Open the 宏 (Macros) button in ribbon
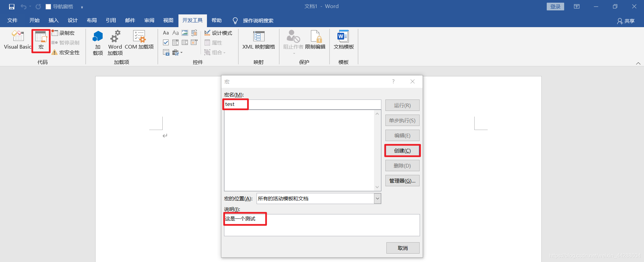Screen dimensions: 644x262 [x=41, y=40]
